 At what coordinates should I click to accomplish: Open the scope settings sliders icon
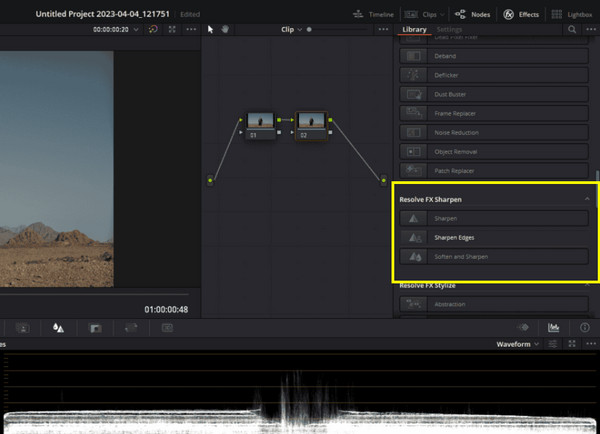(553, 344)
